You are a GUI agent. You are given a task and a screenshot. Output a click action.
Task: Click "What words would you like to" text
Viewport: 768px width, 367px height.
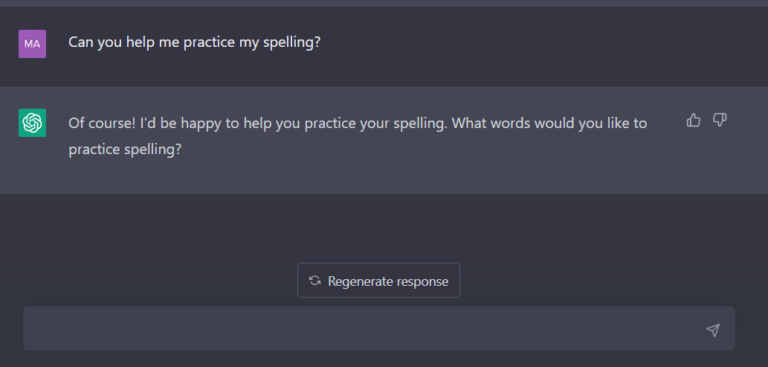point(549,122)
